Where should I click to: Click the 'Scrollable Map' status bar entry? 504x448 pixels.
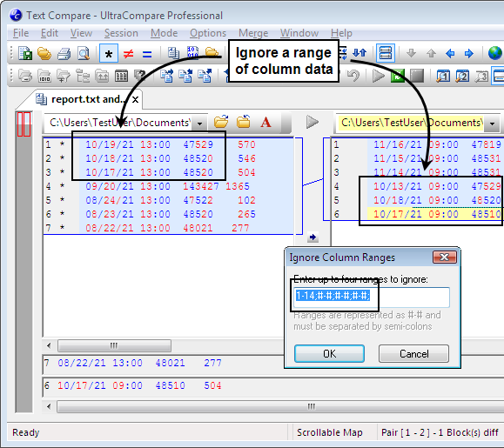coord(329,432)
